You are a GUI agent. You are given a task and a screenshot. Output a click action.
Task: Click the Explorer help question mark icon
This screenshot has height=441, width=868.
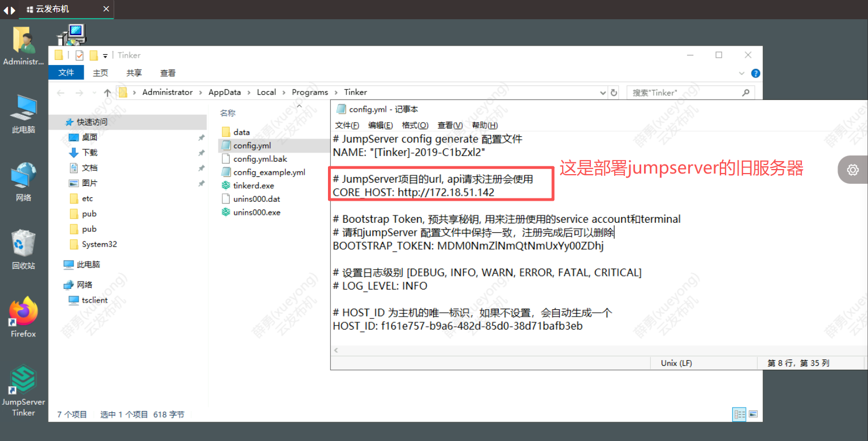tap(755, 73)
